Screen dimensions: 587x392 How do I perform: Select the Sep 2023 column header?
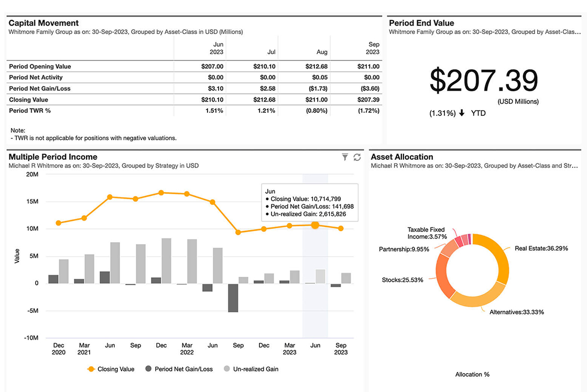[373, 48]
